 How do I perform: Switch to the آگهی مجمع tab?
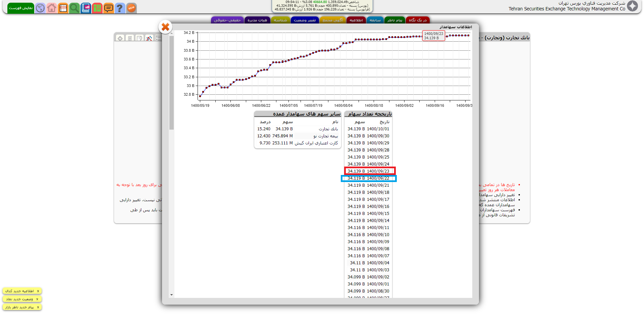[333, 20]
